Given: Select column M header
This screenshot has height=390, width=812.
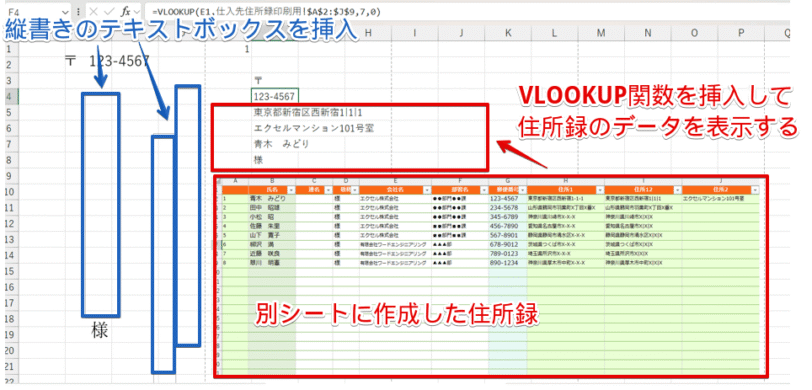Looking at the screenshot, I should [601, 33].
